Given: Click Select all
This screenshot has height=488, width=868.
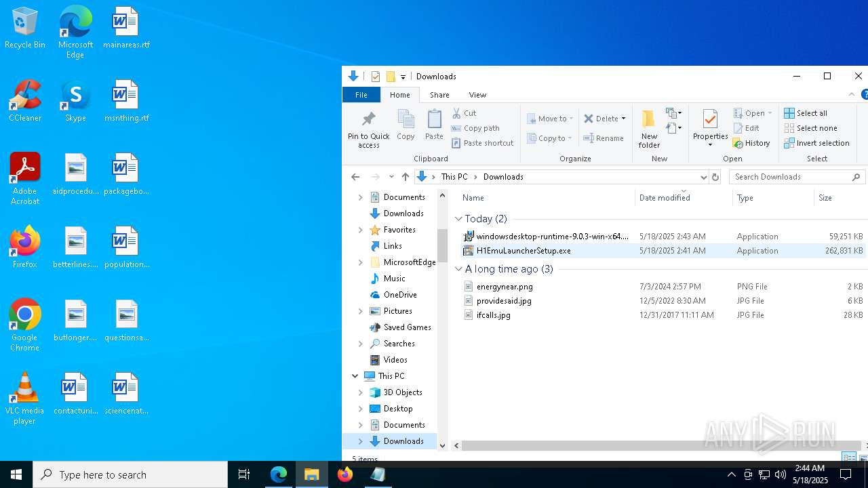Looking at the screenshot, I should tap(806, 113).
